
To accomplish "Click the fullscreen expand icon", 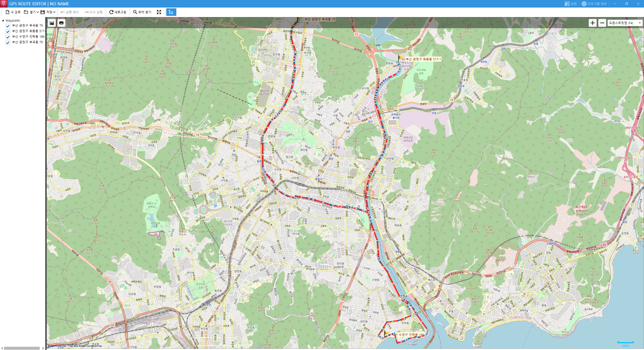I will (x=159, y=12).
